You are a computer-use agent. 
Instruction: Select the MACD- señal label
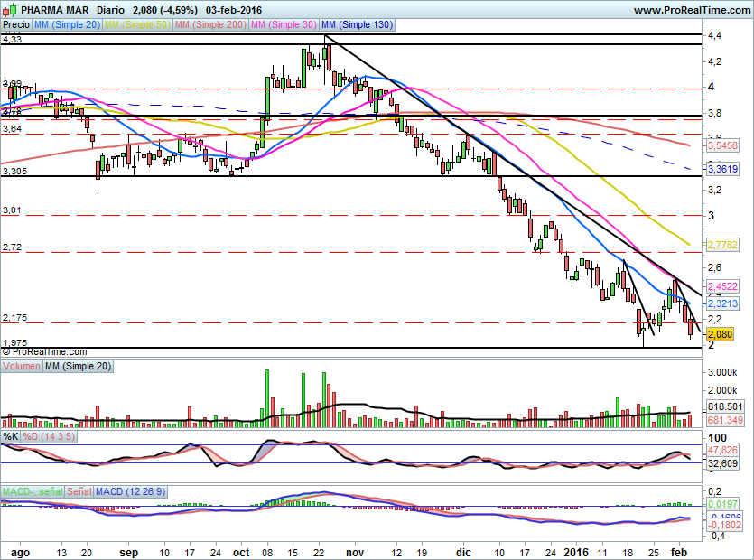(x=32, y=491)
